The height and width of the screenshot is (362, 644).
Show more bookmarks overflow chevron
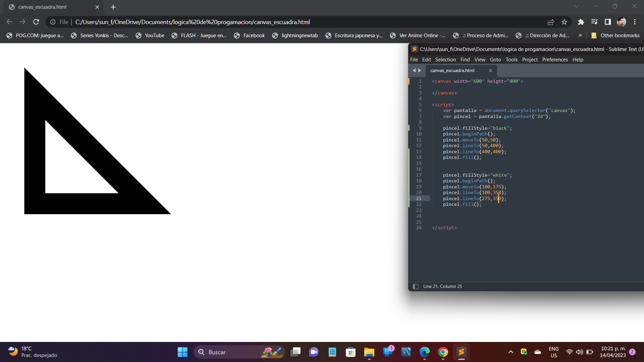[x=580, y=36]
